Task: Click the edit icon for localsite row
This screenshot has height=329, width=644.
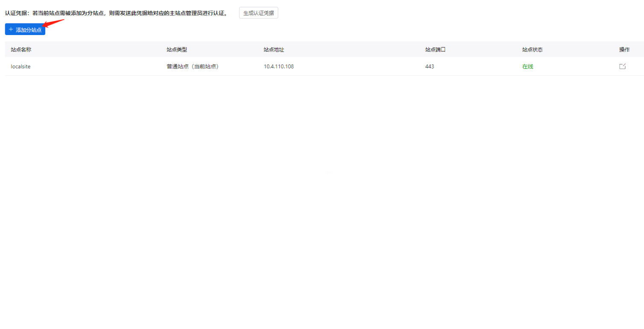Action: [622, 66]
